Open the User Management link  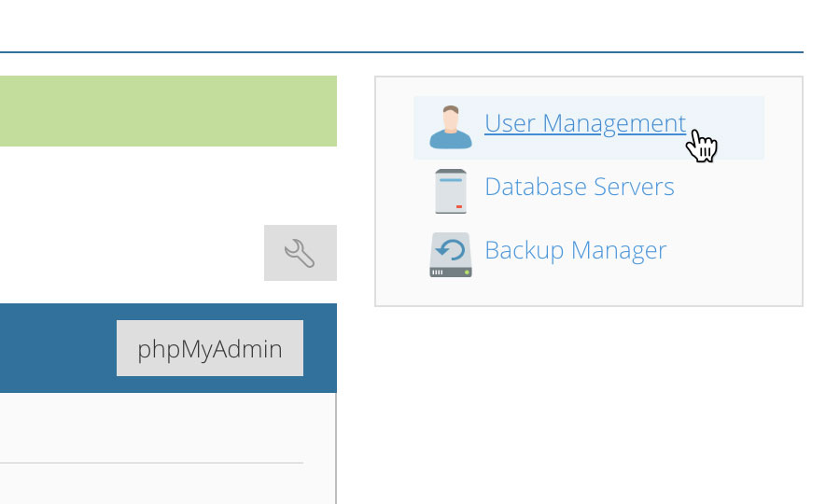pyautogui.click(x=585, y=123)
